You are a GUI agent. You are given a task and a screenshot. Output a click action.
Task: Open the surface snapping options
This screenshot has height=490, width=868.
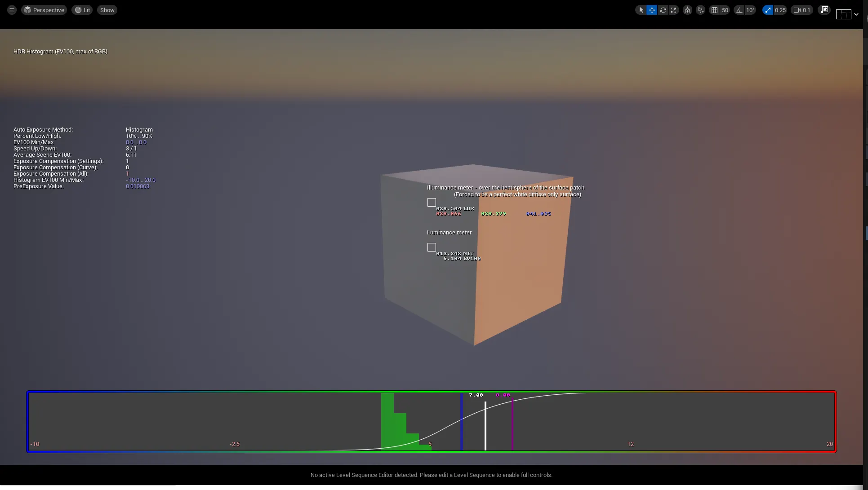(x=700, y=10)
